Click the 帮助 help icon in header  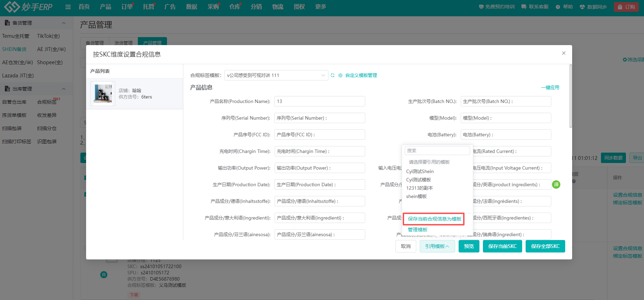(558, 7)
